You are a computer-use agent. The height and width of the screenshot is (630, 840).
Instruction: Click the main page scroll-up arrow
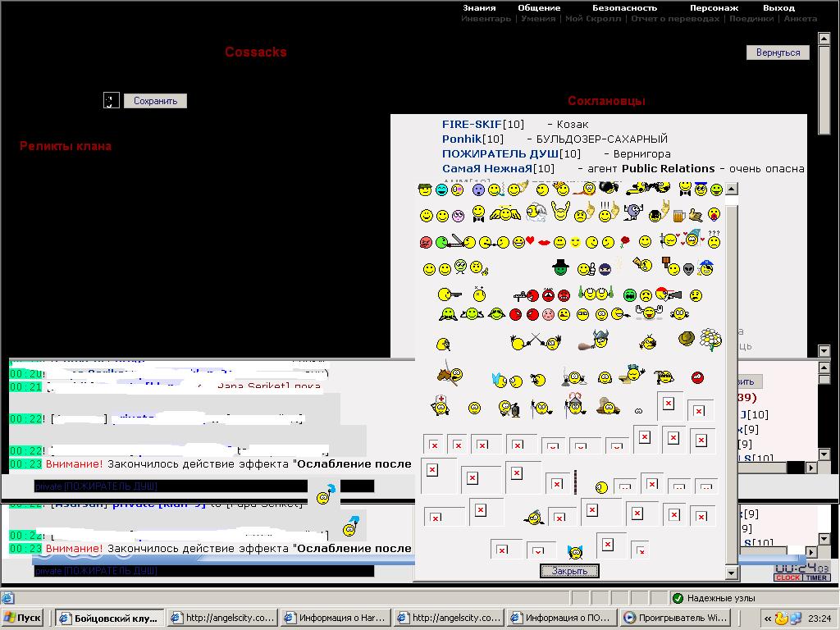(824, 38)
